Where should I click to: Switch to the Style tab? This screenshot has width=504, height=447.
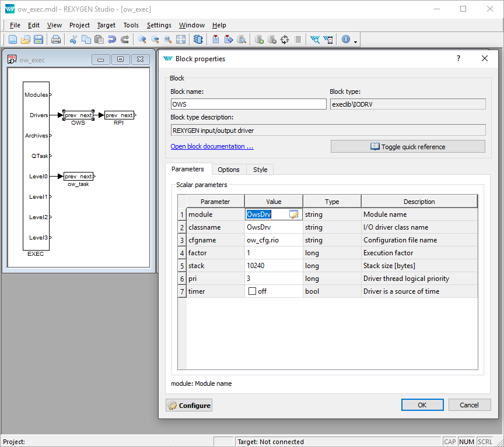(x=260, y=170)
